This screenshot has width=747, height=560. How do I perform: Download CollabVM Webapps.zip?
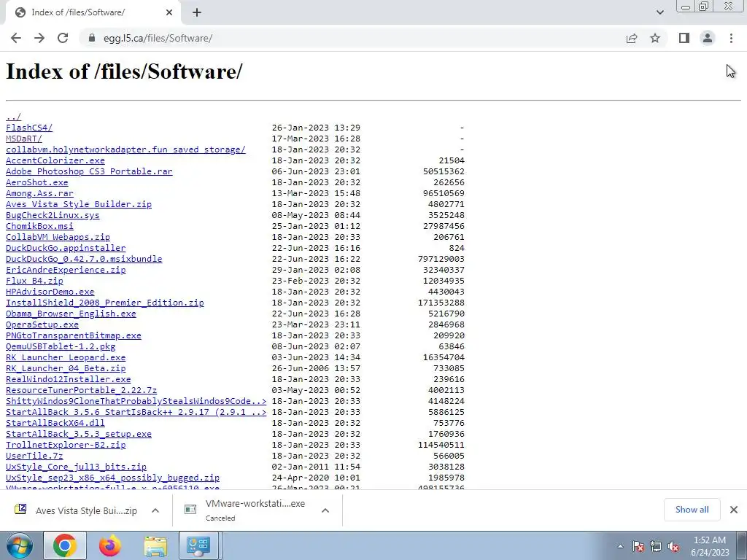click(x=58, y=237)
